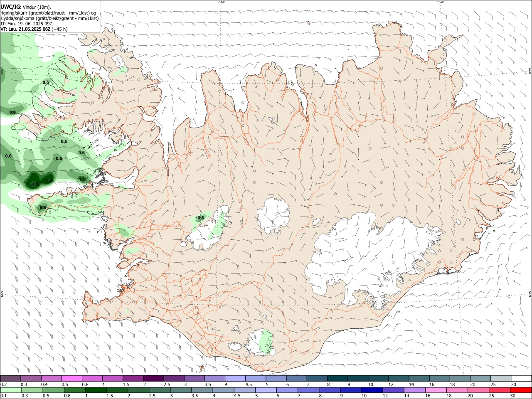Pick the dark purple 2–2.5 swatch, upper scale

[x=153, y=379]
